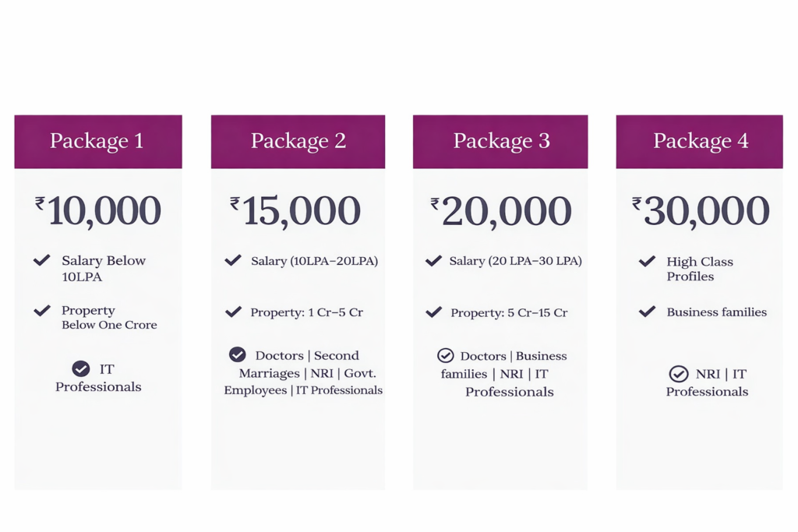Click circle check beside NRI | IT in Package 4
798x532 pixels.
678,374
